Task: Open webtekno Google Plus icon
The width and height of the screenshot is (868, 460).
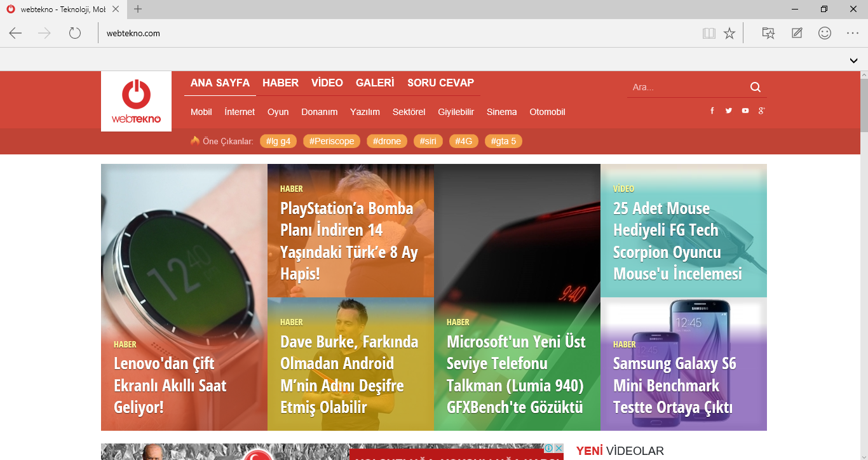Action: 762,111
